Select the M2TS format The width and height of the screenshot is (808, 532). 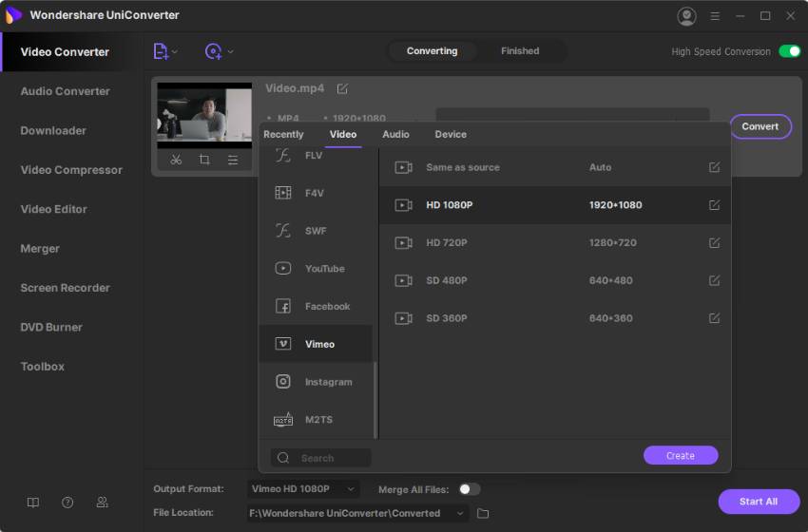[316, 419]
